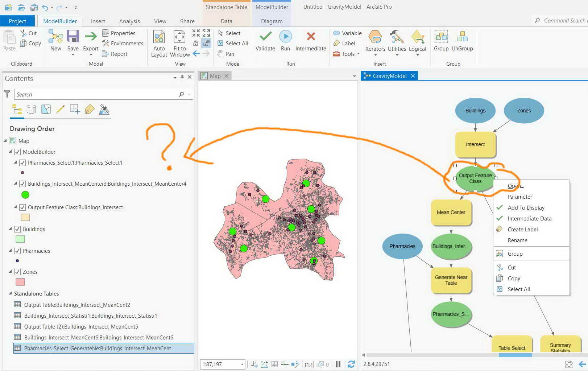Image resolution: width=588 pixels, height=371 pixels.
Task: Click the Contents search field
Action: point(103,94)
